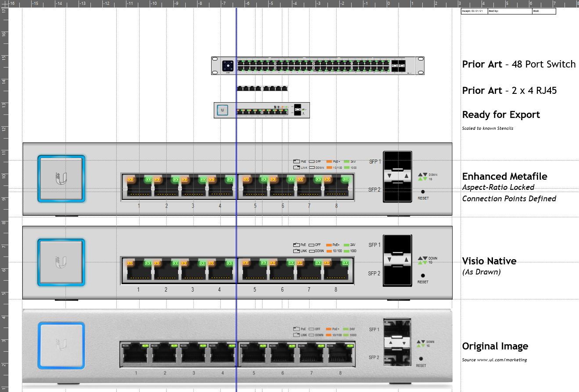
Task: Select the touchscreen display on the 48 port switch
Action: coord(228,66)
